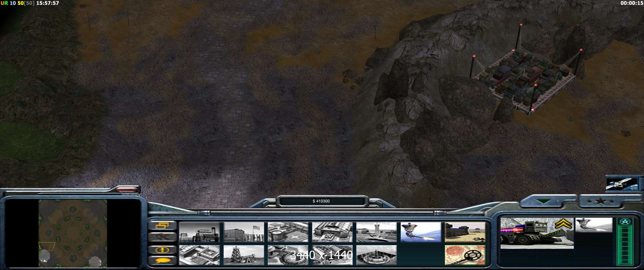
Task: Open the chat speech bubble button
Action: point(162,261)
